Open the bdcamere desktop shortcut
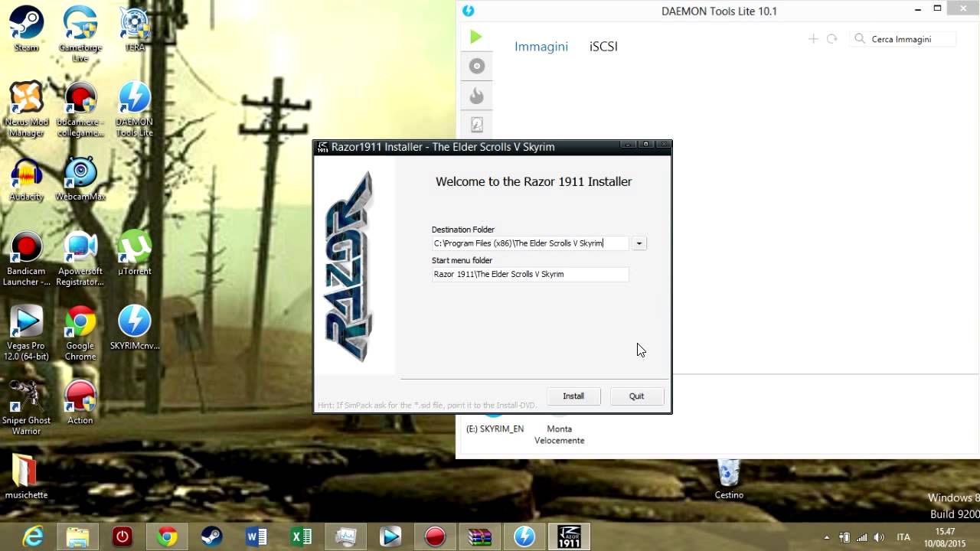The width and height of the screenshot is (980, 551). [80, 109]
